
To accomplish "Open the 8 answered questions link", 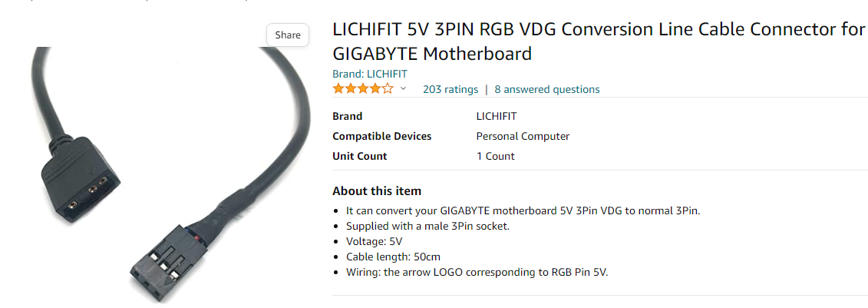I will point(547,89).
